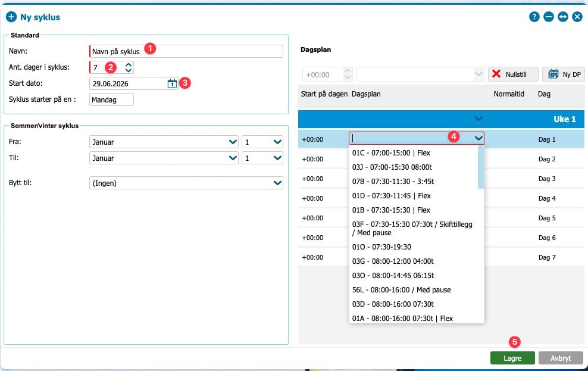
Task: Expand the dialog with the double-arrow icon
Action: [x=562, y=17]
